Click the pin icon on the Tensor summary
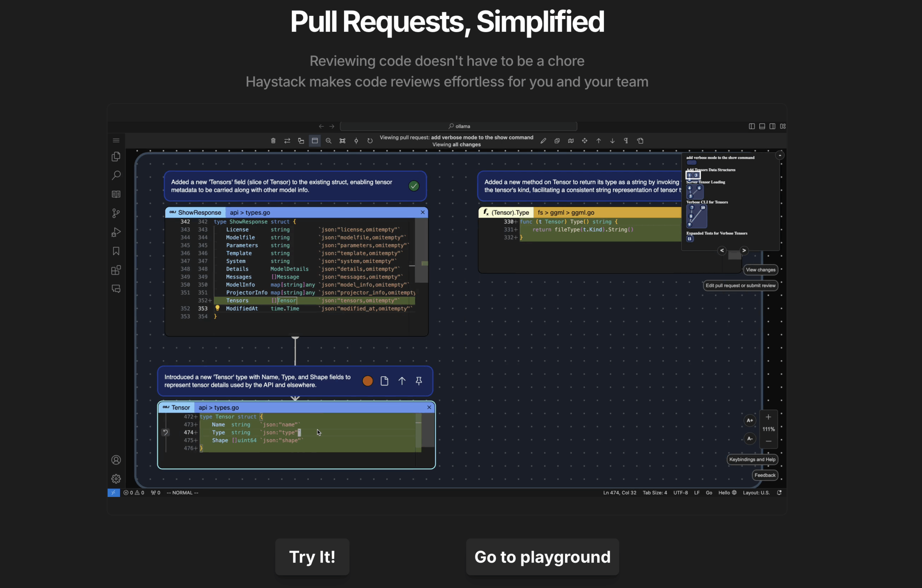 pos(419,381)
